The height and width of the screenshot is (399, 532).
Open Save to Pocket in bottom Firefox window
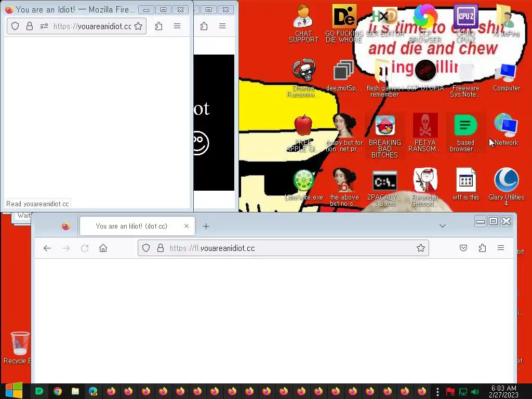tap(463, 248)
